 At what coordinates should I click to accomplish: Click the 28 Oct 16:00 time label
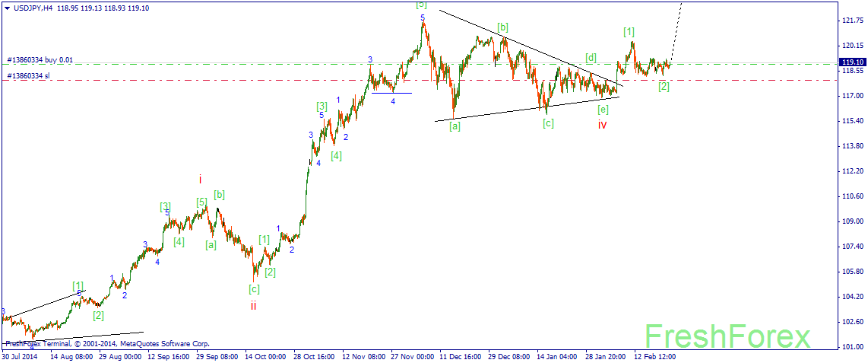313,355
